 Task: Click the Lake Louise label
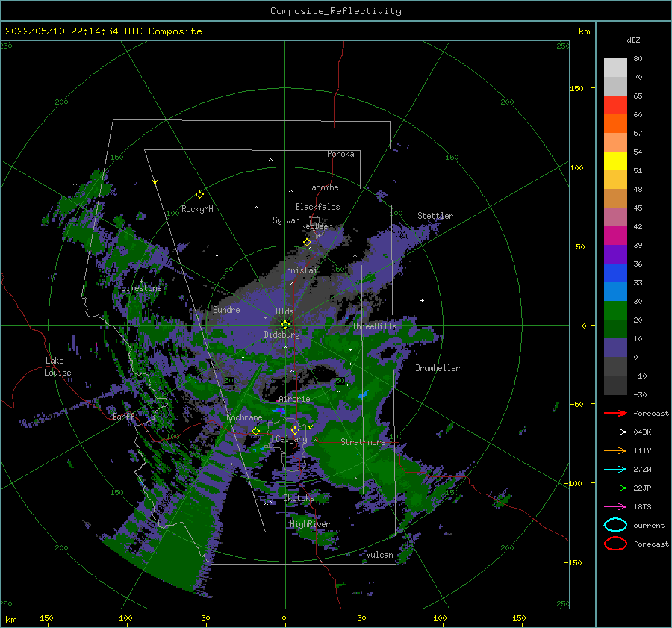[x=57, y=367]
